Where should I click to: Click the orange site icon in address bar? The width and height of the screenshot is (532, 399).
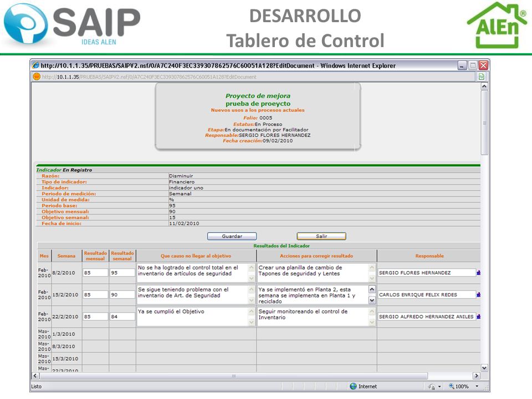pos(37,76)
